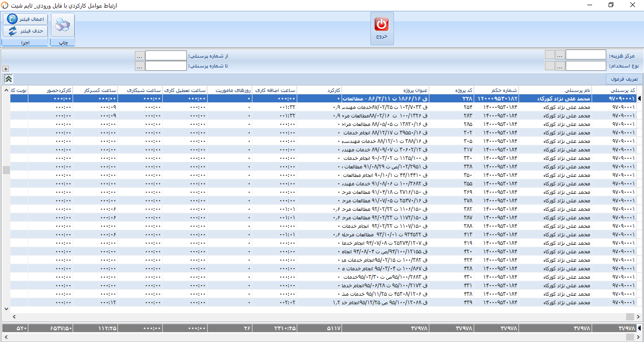Select the project code cell ۳۵۰
644x342 pixels.
[452, 175]
